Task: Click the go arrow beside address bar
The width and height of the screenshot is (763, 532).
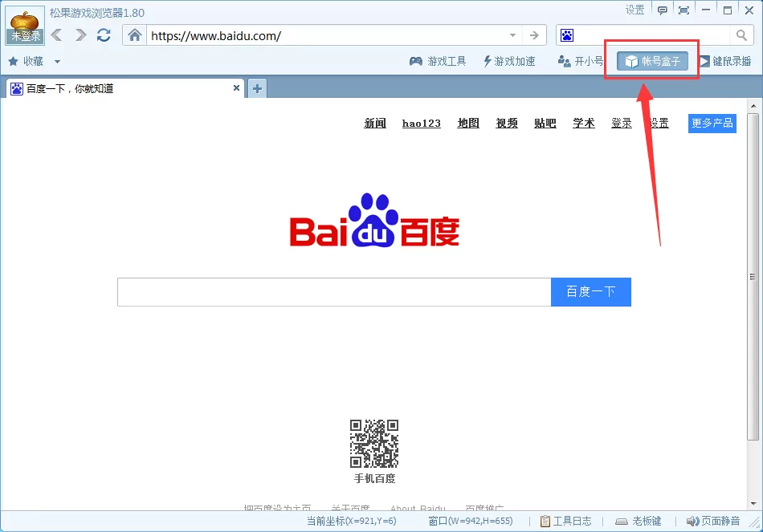Action: (x=534, y=35)
